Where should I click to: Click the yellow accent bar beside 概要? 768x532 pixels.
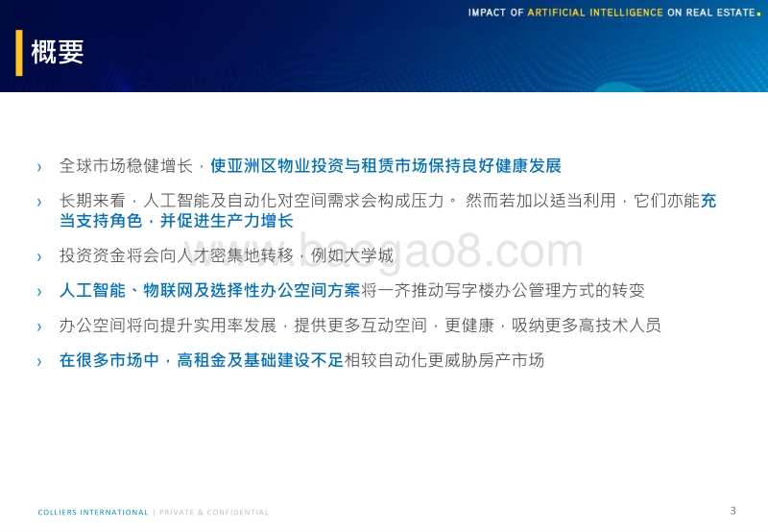(x=19, y=53)
